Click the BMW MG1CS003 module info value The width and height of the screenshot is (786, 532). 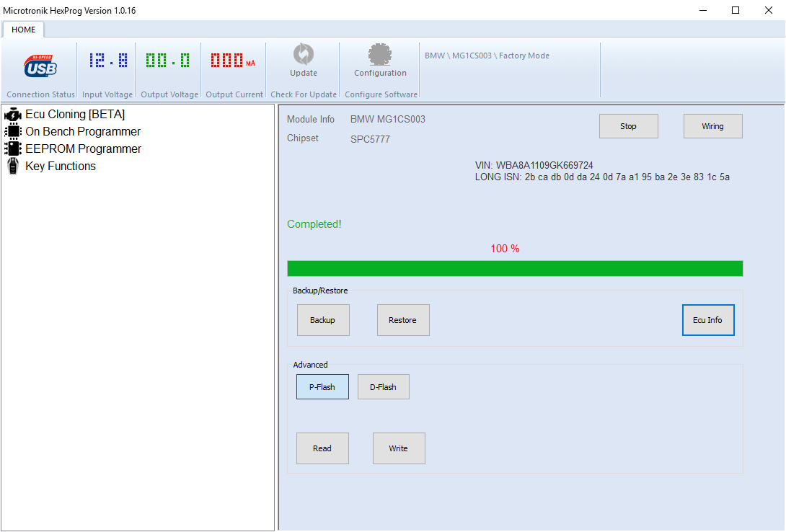(387, 119)
